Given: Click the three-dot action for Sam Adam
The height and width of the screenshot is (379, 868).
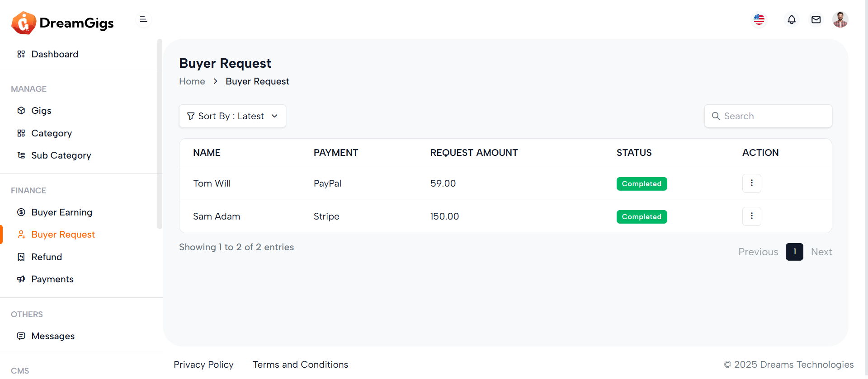Looking at the screenshot, I should pyautogui.click(x=751, y=216).
